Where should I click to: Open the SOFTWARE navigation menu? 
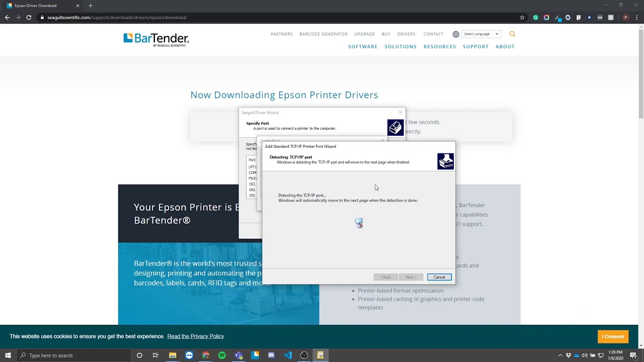[x=363, y=47]
